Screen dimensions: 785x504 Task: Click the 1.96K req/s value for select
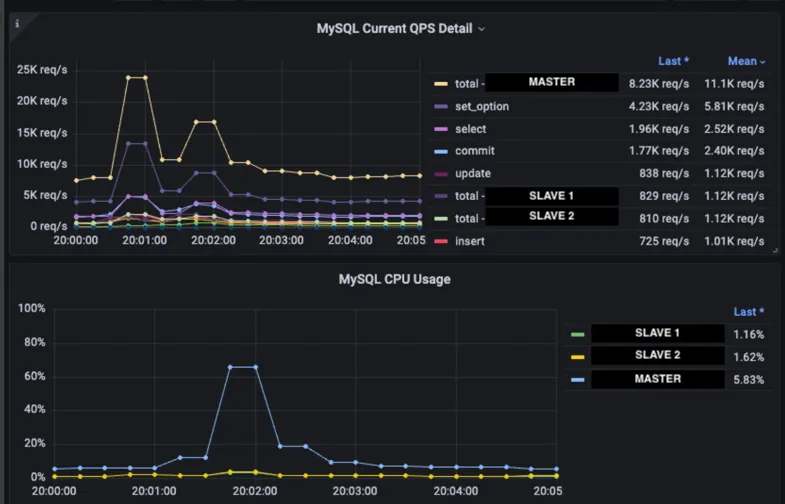pyautogui.click(x=659, y=129)
